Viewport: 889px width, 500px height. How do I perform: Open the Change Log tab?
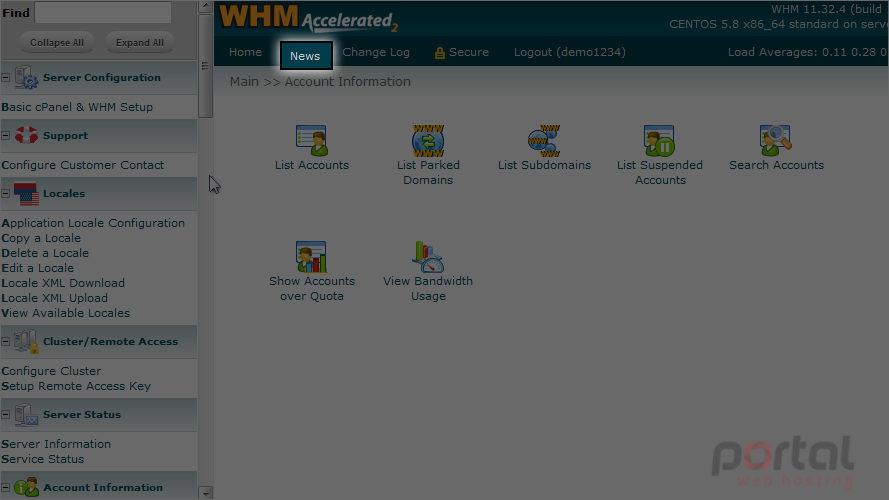point(376,52)
